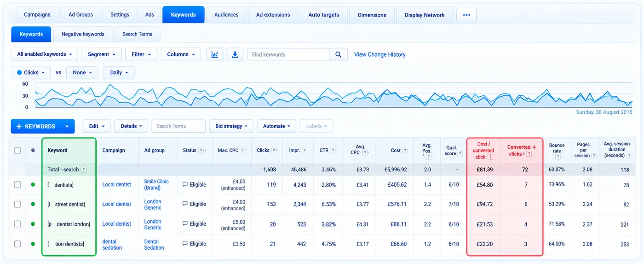Screen dimensions: 644x264
Task: Click speech bubble icon in dentist london] row
Action: 185,223
